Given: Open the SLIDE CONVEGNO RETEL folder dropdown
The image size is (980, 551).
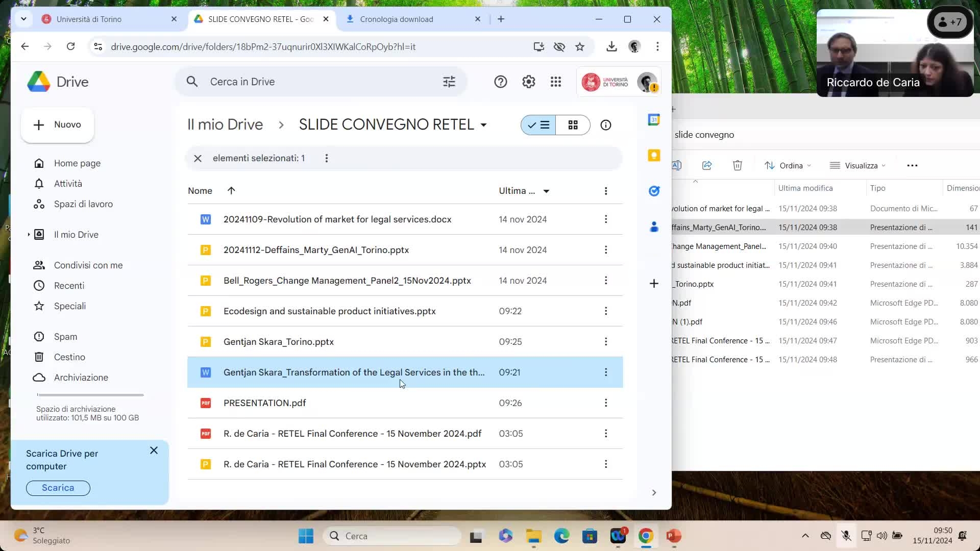Looking at the screenshot, I should (x=483, y=125).
